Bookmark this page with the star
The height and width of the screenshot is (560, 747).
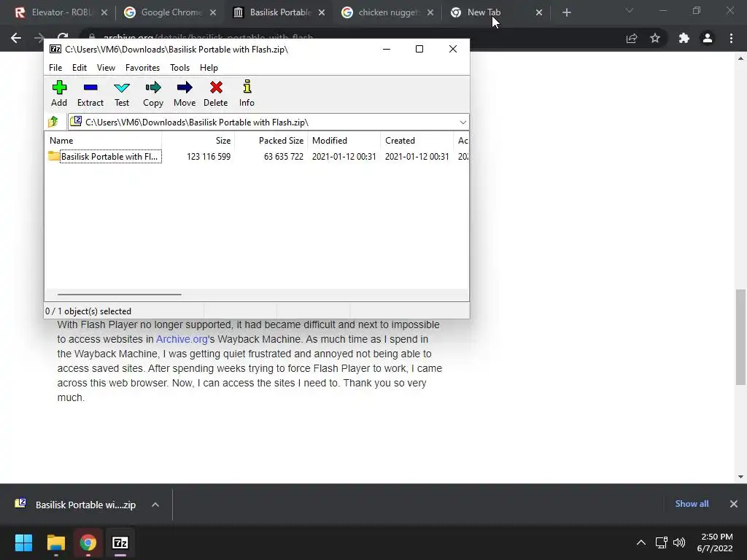[655, 38]
